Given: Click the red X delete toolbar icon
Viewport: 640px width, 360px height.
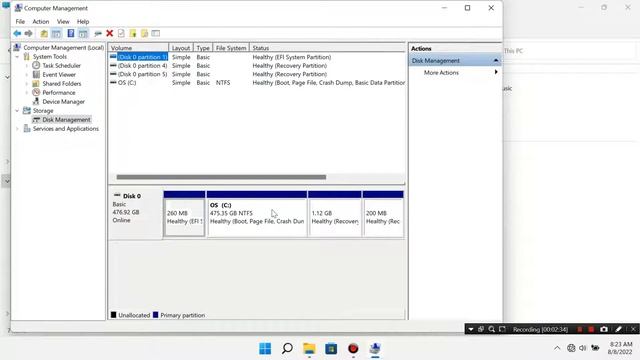Looking at the screenshot, I should [x=109, y=33].
